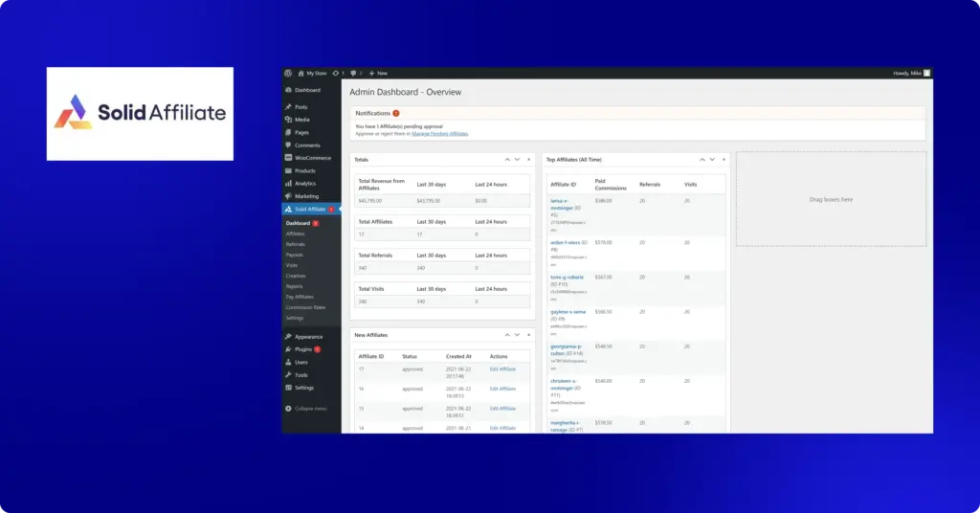Click the Drag boxes here drop area
Screen dimensions: 980x513
coord(832,199)
